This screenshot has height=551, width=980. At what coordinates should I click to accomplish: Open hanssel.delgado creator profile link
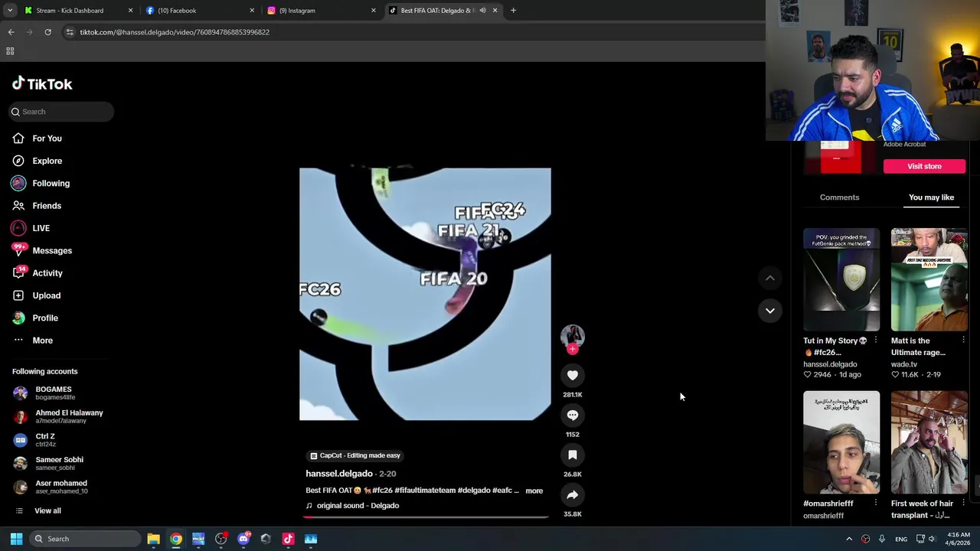[x=339, y=474]
